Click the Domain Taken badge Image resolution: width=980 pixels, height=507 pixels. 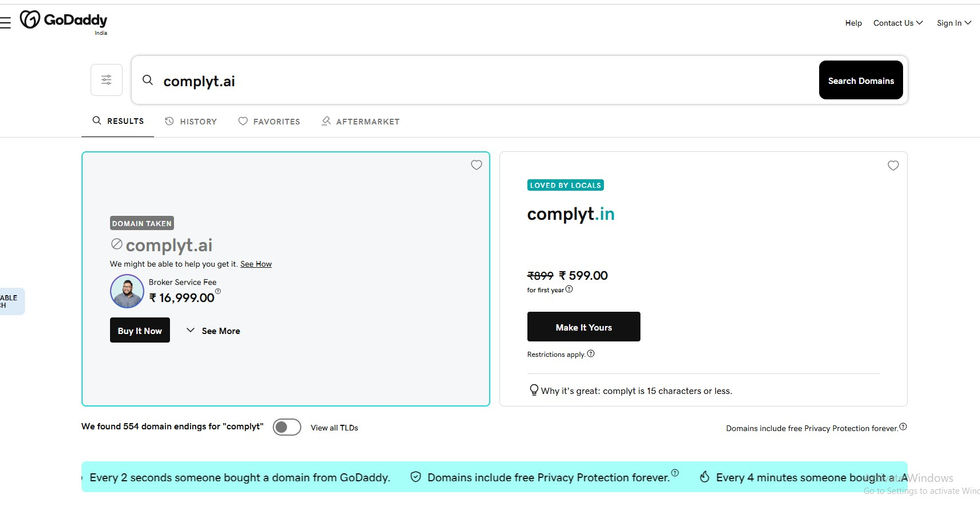142,223
